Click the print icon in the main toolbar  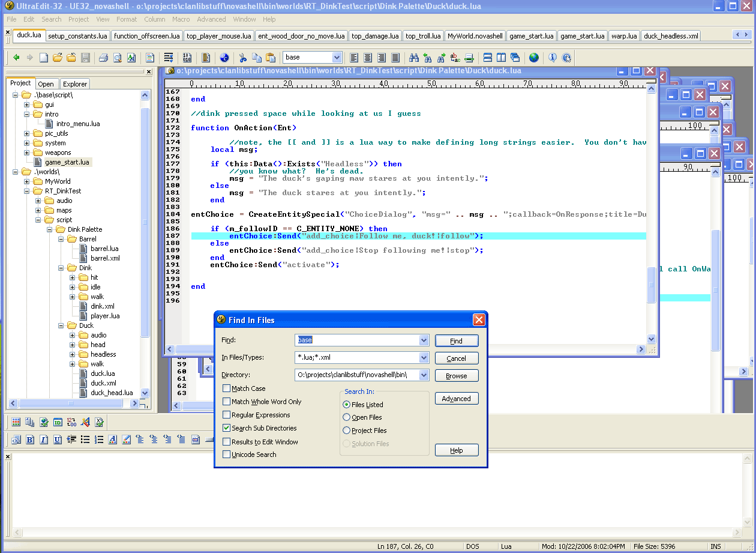click(x=103, y=58)
